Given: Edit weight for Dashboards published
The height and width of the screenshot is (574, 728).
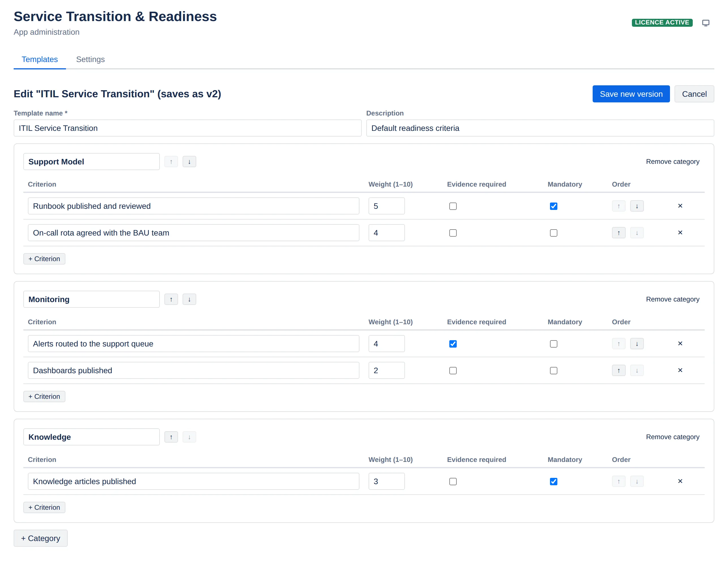Looking at the screenshot, I should [x=386, y=370].
